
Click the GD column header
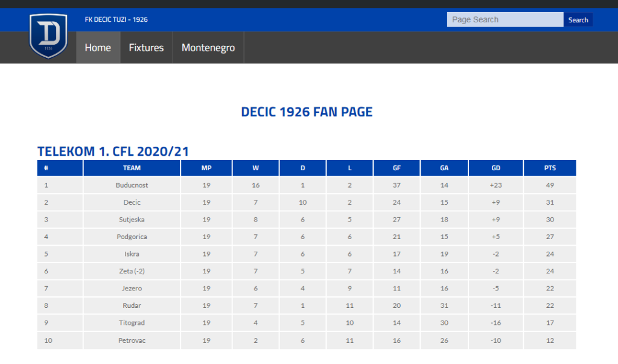pos(495,168)
